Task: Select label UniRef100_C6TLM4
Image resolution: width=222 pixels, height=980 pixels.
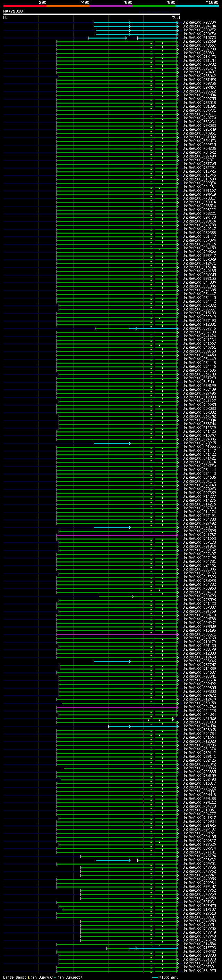Action: (x=199, y=60)
